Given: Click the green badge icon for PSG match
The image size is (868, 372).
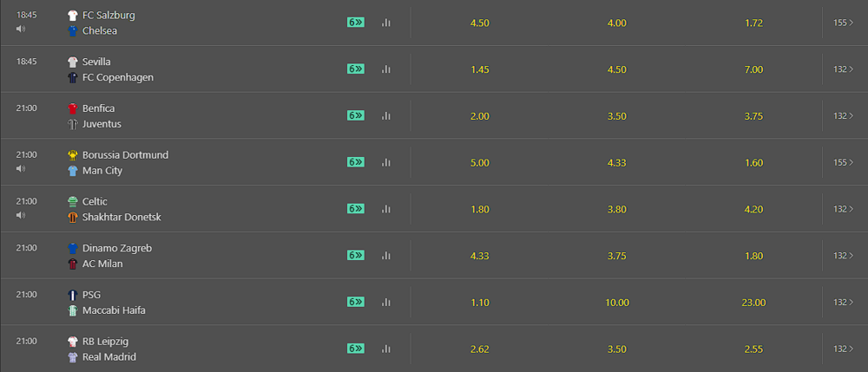Looking at the screenshot, I should point(356,302).
